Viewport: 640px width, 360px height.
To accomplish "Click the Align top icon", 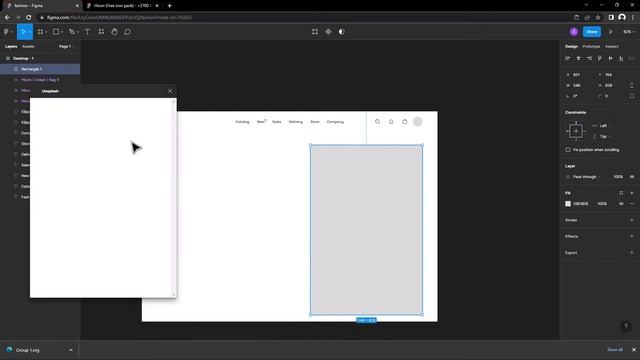I will (600, 58).
